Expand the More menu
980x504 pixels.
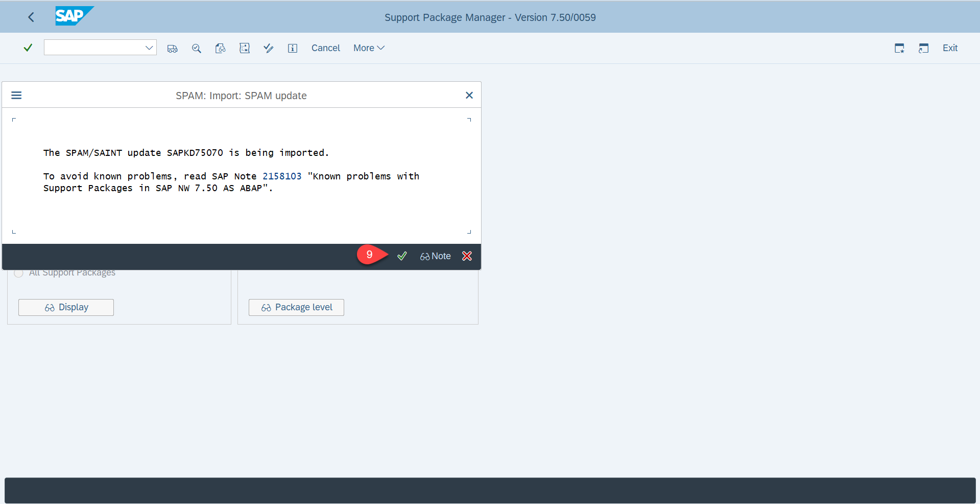[369, 48]
